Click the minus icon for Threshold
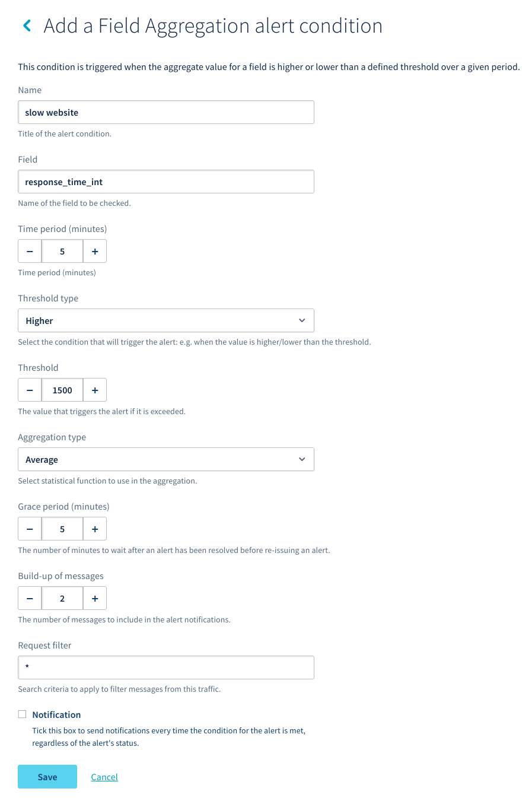The image size is (532, 798). [x=30, y=390]
